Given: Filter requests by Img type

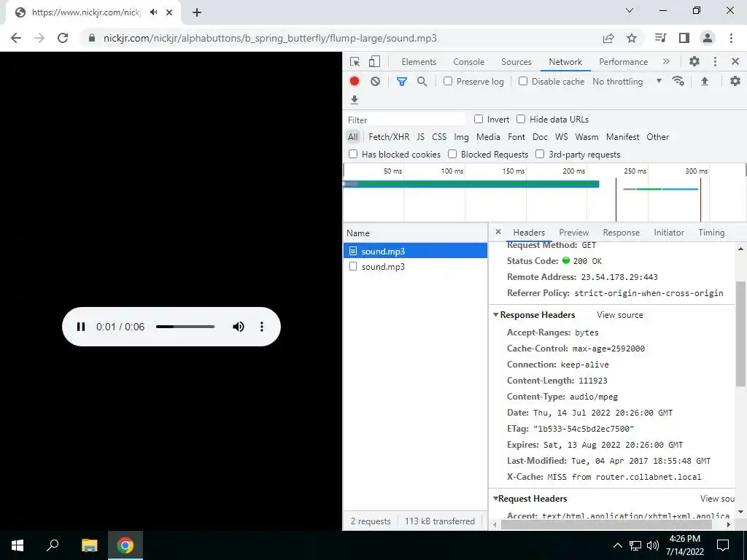Looking at the screenshot, I should (x=461, y=137).
